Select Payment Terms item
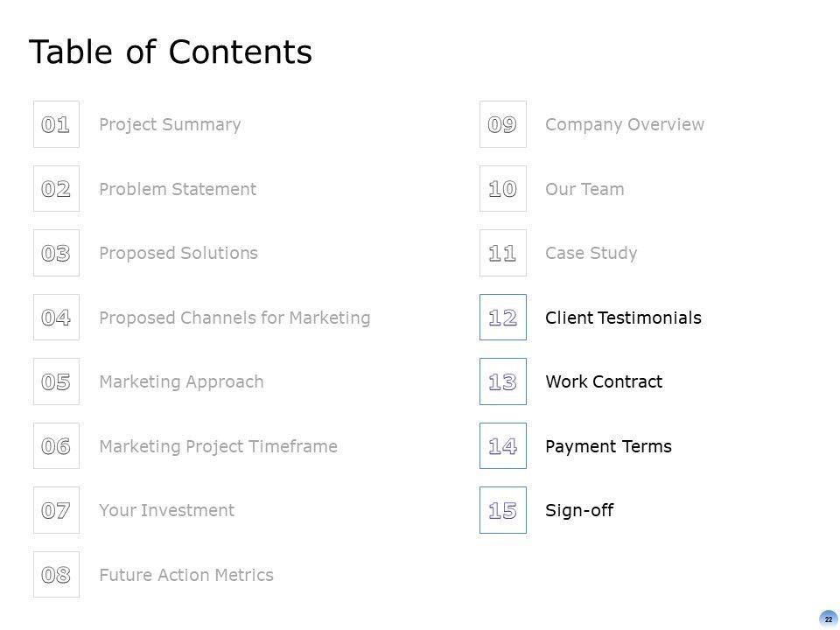Image resolution: width=840 pixels, height=630 pixels. click(608, 446)
